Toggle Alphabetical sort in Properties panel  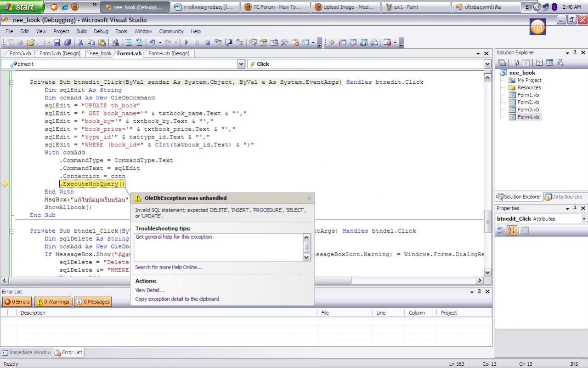click(x=512, y=230)
